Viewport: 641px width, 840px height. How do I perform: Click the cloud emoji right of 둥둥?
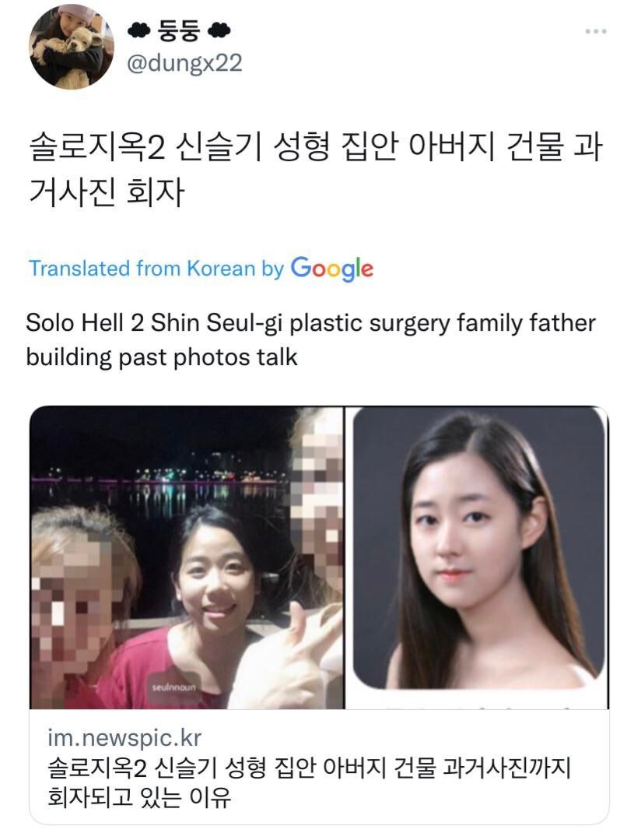(219, 31)
